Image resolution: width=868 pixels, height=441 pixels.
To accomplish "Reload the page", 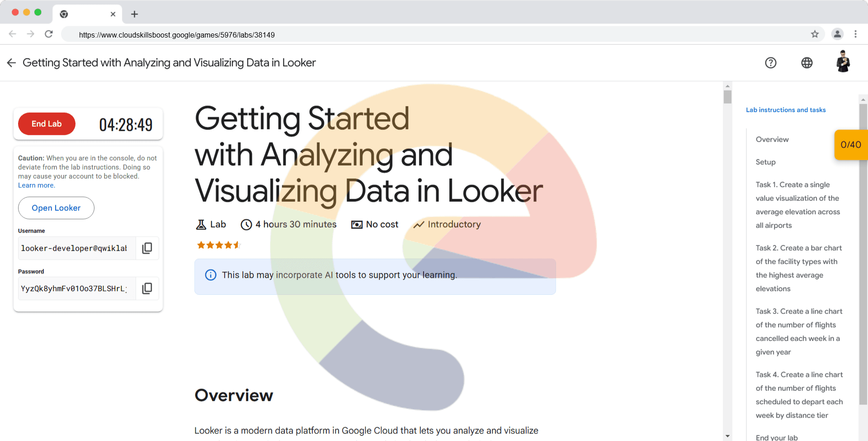I will (x=49, y=34).
